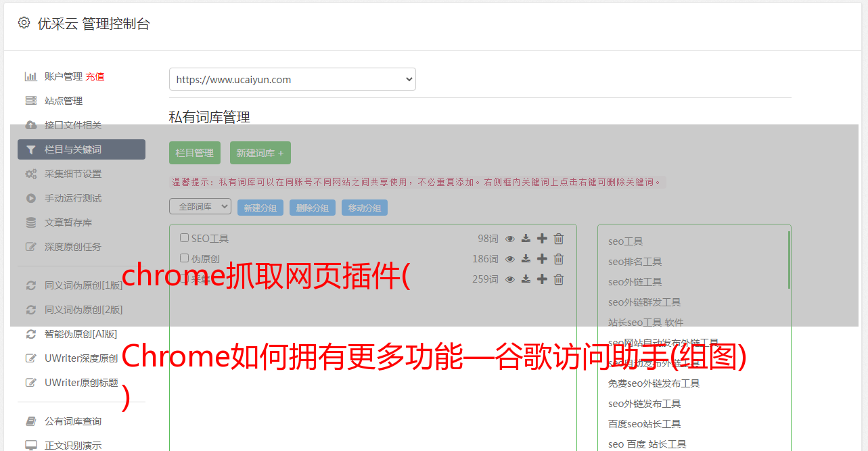Open 账户管理 in the sidebar
Viewport: 868px width, 451px height.
click(64, 76)
